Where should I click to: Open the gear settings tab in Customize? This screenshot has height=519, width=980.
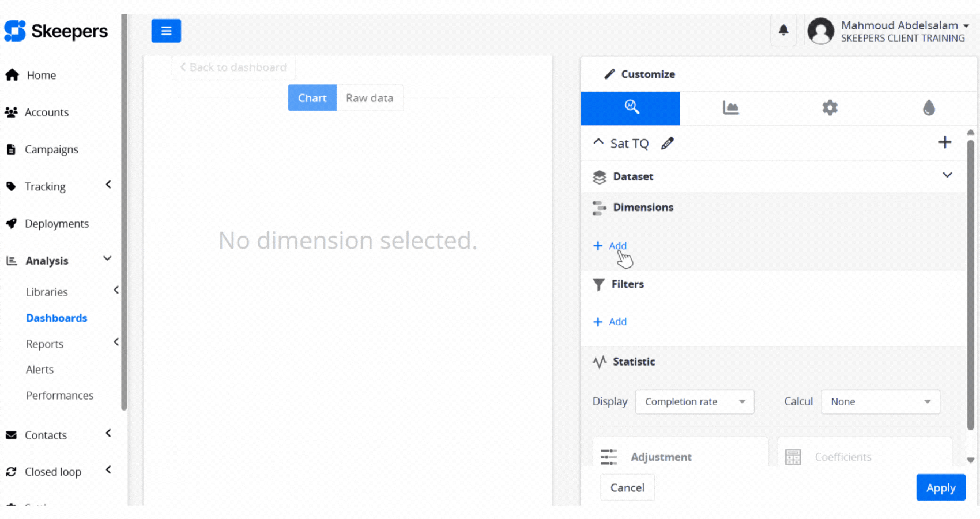click(x=830, y=108)
